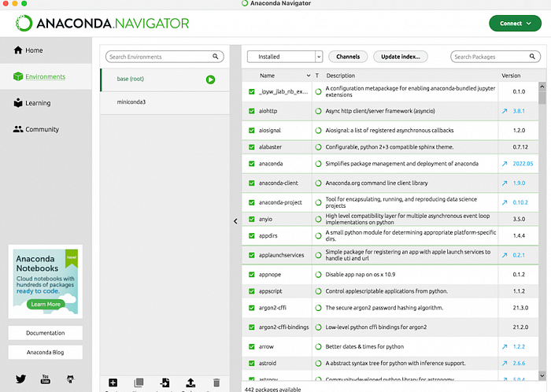The width and height of the screenshot is (551, 392).
Task: Click the type circle icon for appnope
Action: 318,275
